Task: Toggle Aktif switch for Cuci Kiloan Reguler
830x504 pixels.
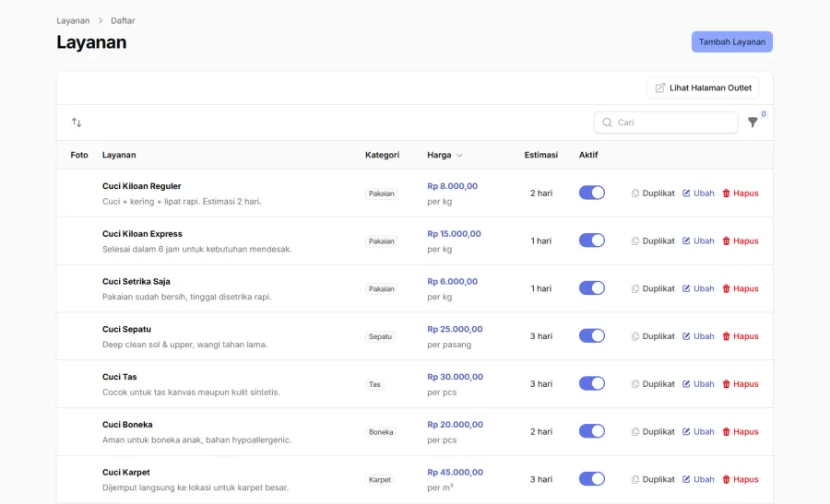Action: point(592,193)
